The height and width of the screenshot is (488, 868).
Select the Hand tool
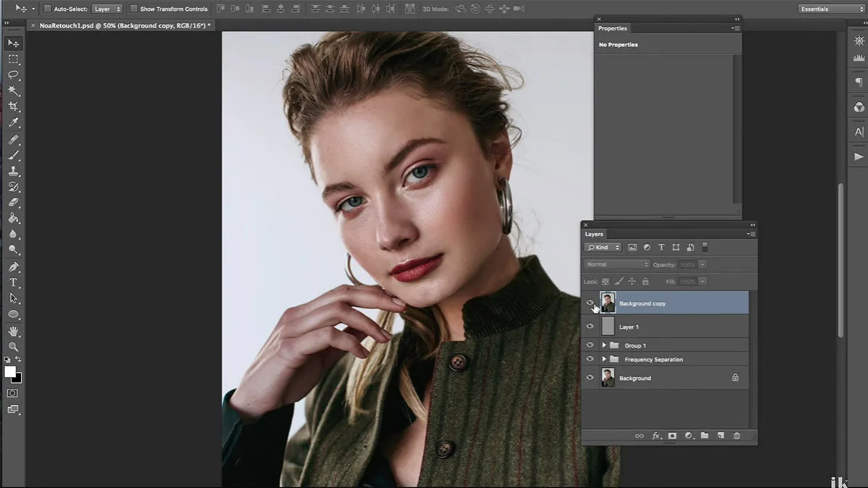click(x=13, y=332)
